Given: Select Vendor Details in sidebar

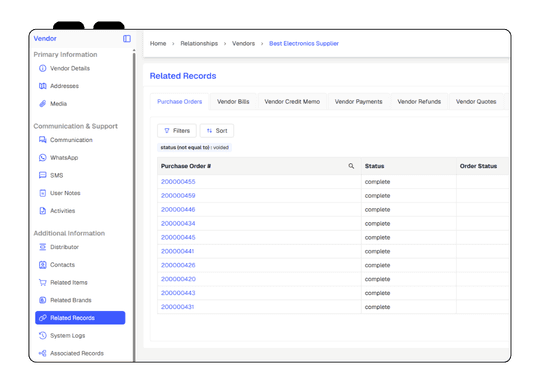Looking at the screenshot, I should pyautogui.click(x=70, y=68).
